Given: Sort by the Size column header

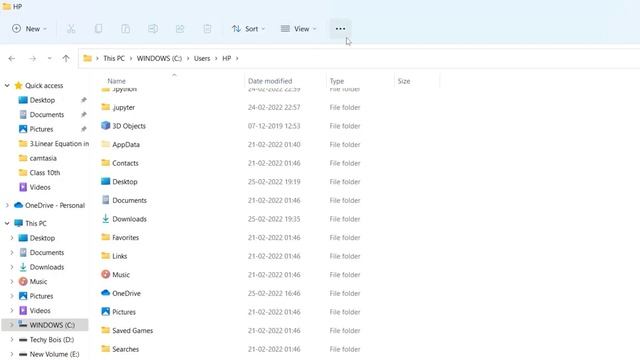Looking at the screenshot, I should click(x=404, y=81).
